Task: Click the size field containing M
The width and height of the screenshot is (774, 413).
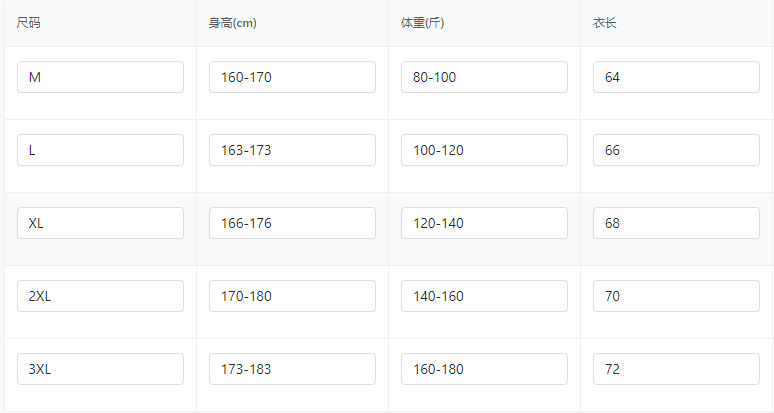Action: [x=100, y=77]
